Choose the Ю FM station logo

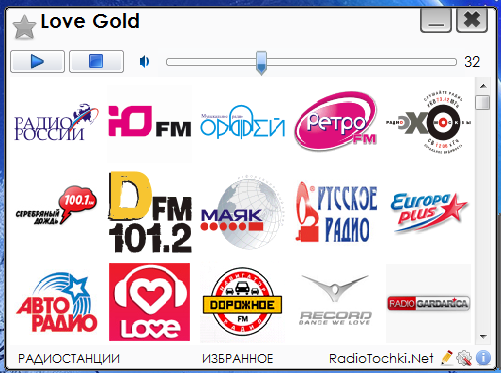[x=150, y=122]
